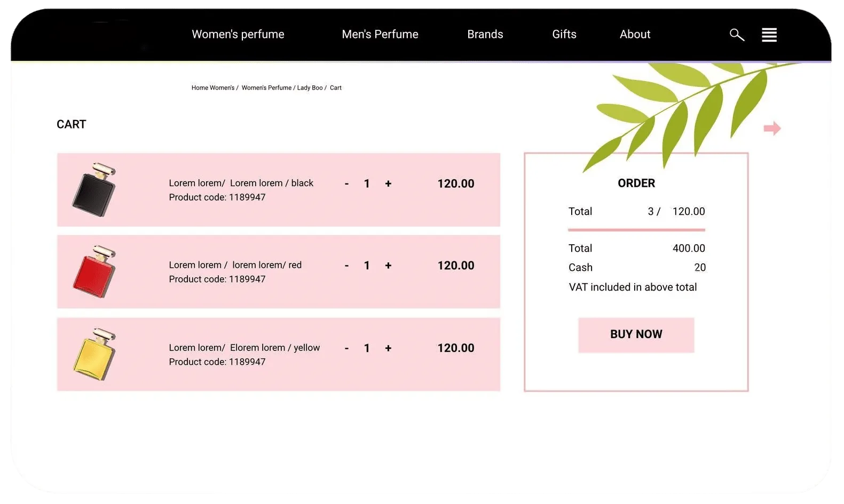Click the Lady Boo breadcrumb link
This screenshot has width=844, height=504.
tap(310, 88)
